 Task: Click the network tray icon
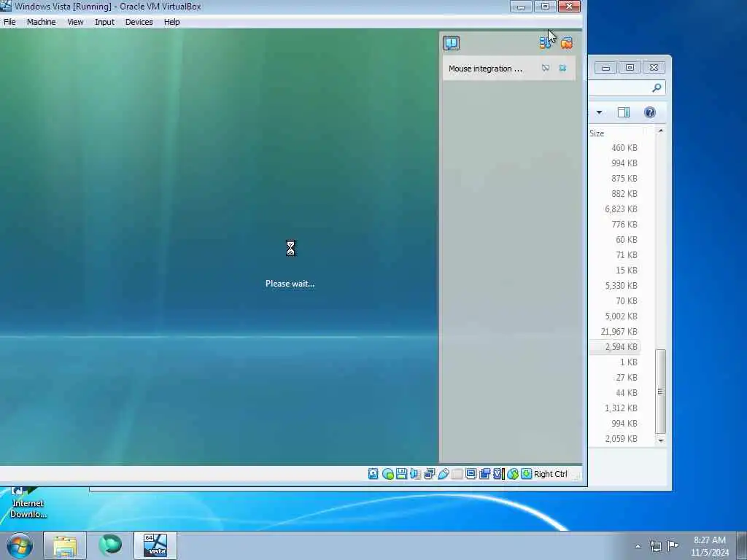pyautogui.click(x=656, y=546)
